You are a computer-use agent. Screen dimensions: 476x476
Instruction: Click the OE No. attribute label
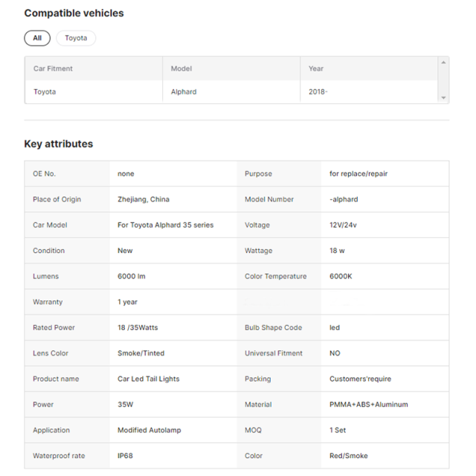coord(45,173)
